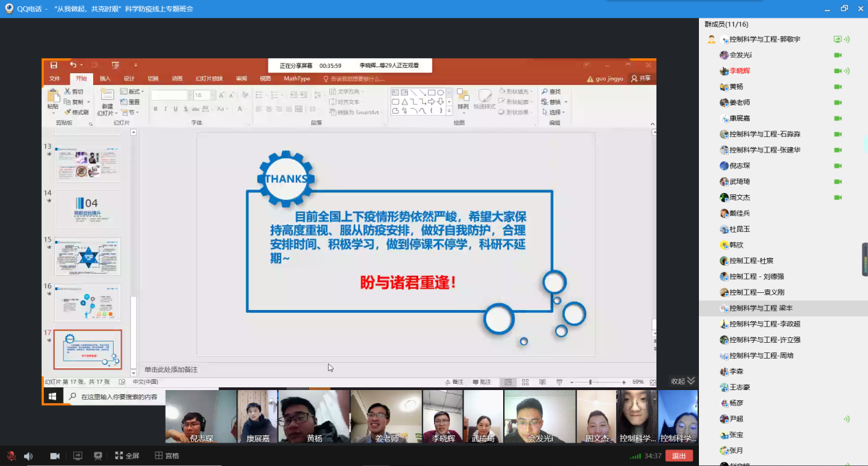
Task: Collapse the member list with 收起
Action: coord(682,381)
